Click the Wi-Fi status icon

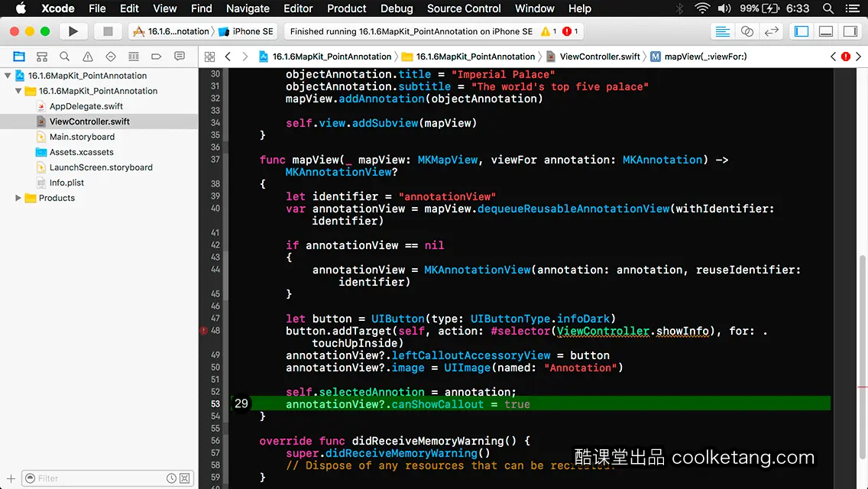point(702,8)
